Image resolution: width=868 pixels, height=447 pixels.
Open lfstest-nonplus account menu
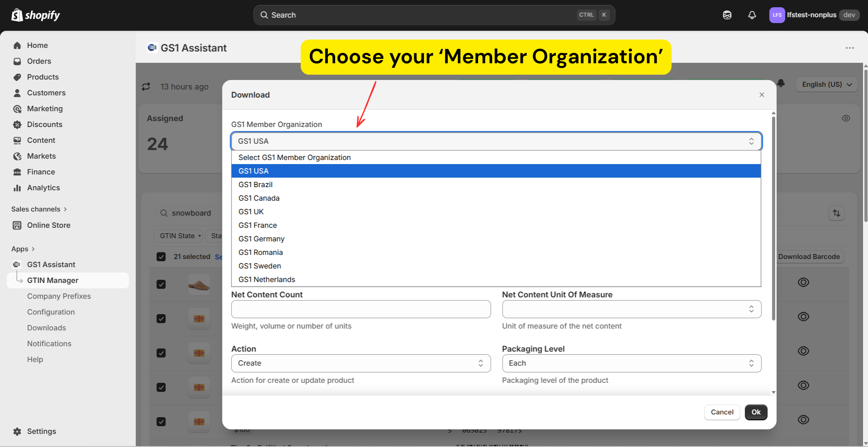coord(814,15)
